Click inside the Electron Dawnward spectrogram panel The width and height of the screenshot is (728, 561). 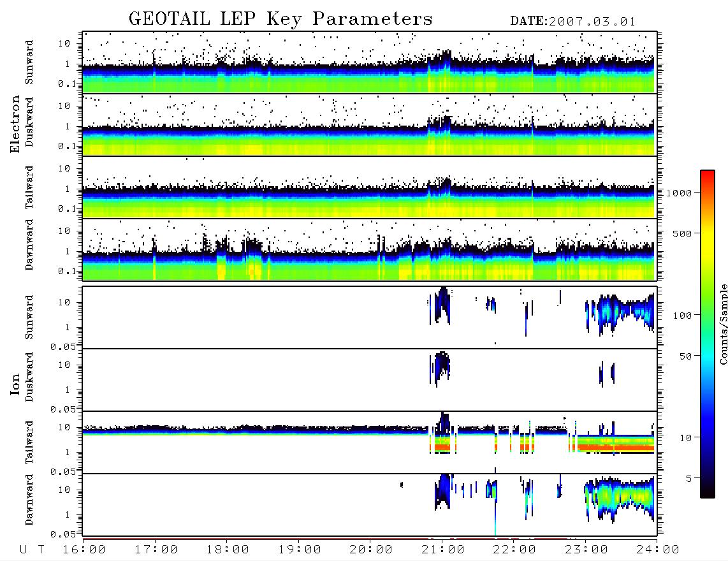[x=370, y=249]
